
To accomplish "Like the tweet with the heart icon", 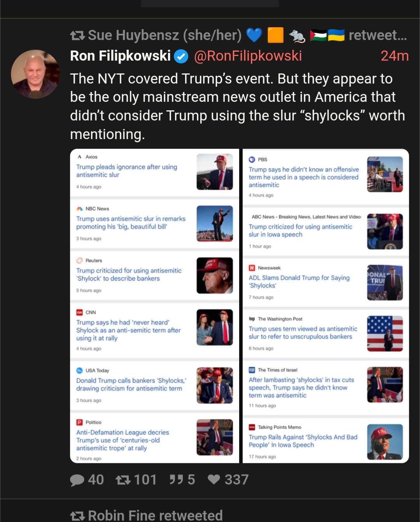I will tap(214, 479).
